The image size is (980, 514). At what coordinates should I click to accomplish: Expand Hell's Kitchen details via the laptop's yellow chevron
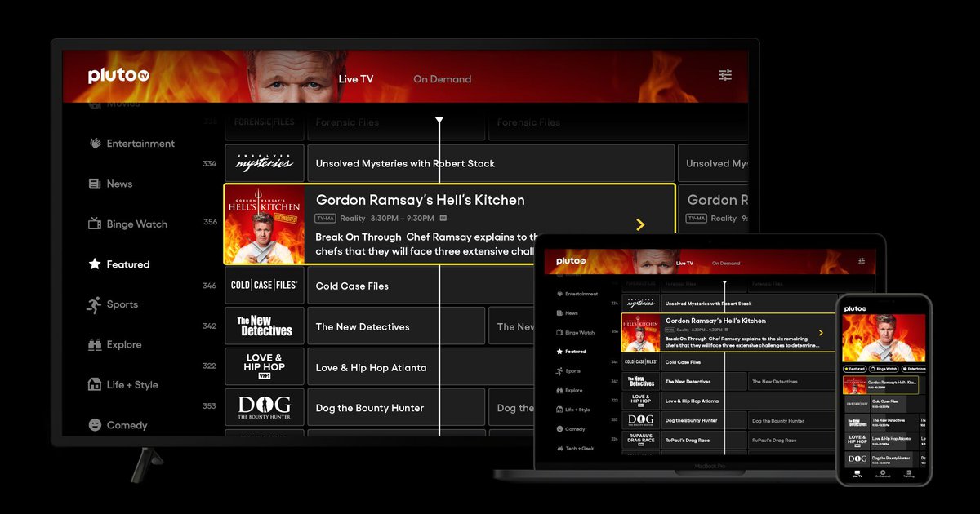pos(821,333)
